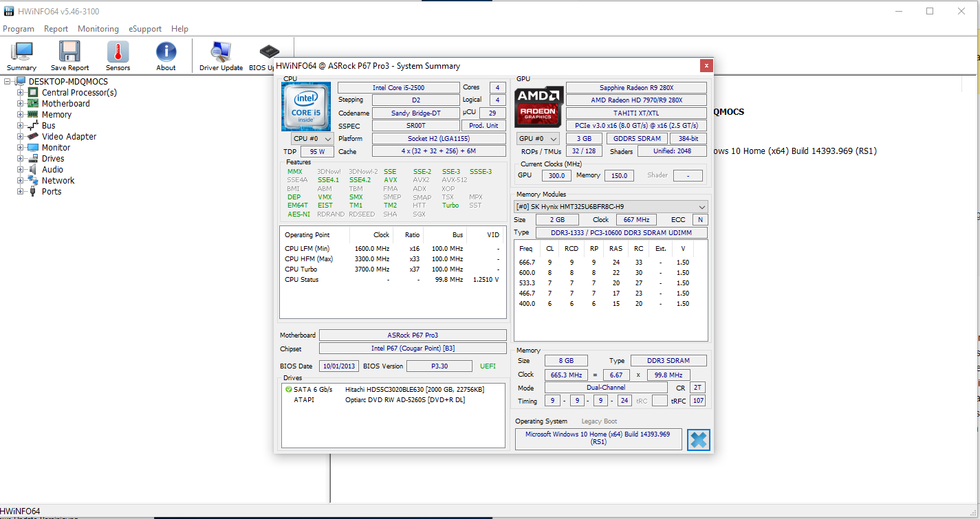Image resolution: width=980 pixels, height=519 pixels.
Task: Click the Sapphire Radeon R9 280X field
Action: (x=636, y=87)
